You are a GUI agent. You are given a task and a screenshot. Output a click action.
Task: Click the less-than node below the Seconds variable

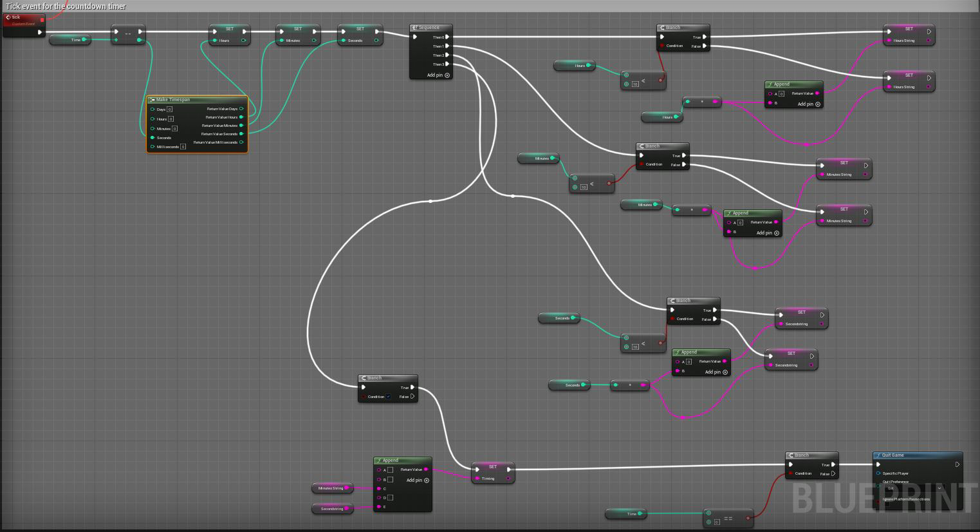point(643,343)
